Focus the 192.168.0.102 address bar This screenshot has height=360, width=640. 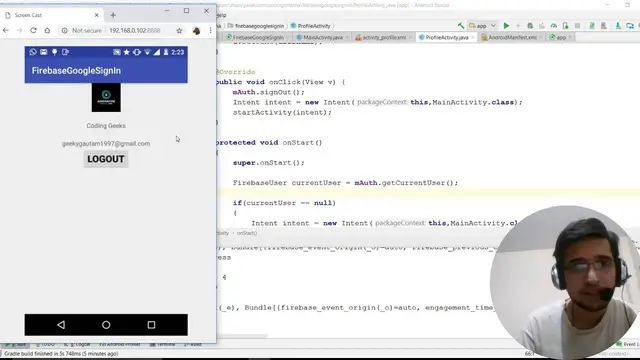[135, 31]
